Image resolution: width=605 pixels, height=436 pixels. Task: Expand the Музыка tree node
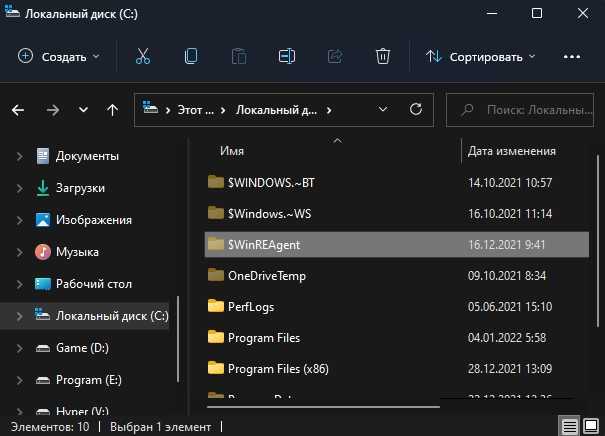(19, 252)
